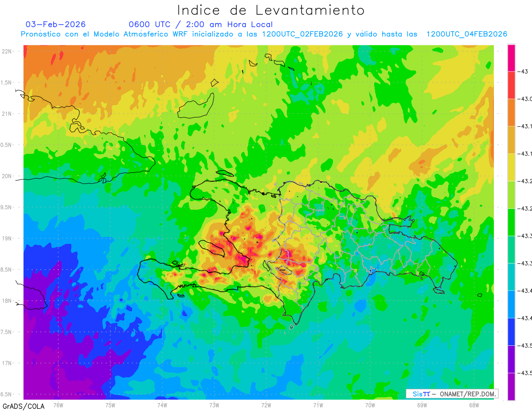532x411 pixels.
Task: Click the "19N" latitude label
Action: click(x=7, y=239)
